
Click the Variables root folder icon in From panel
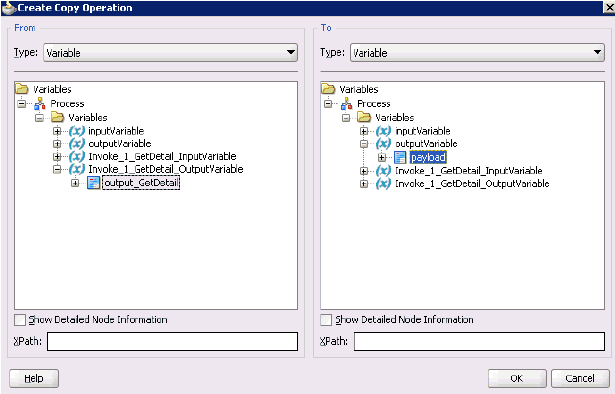pyautogui.click(x=22, y=89)
